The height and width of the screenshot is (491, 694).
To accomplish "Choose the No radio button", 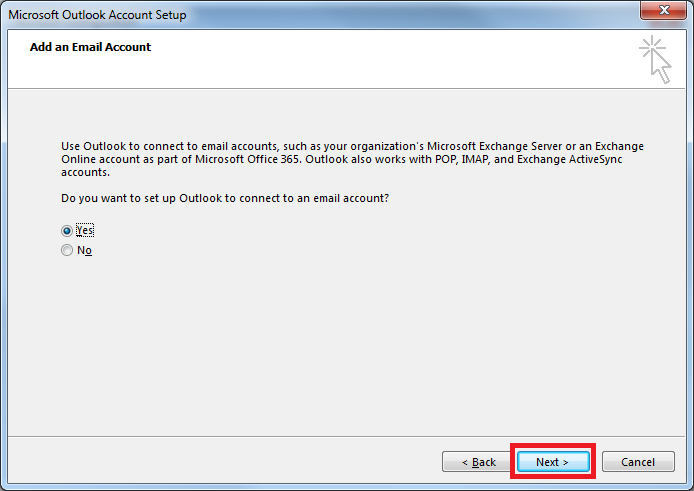I will coord(67,251).
